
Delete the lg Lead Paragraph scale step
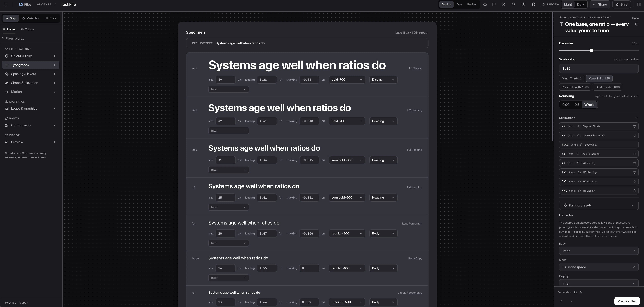pyautogui.click(x=635, y=154)
